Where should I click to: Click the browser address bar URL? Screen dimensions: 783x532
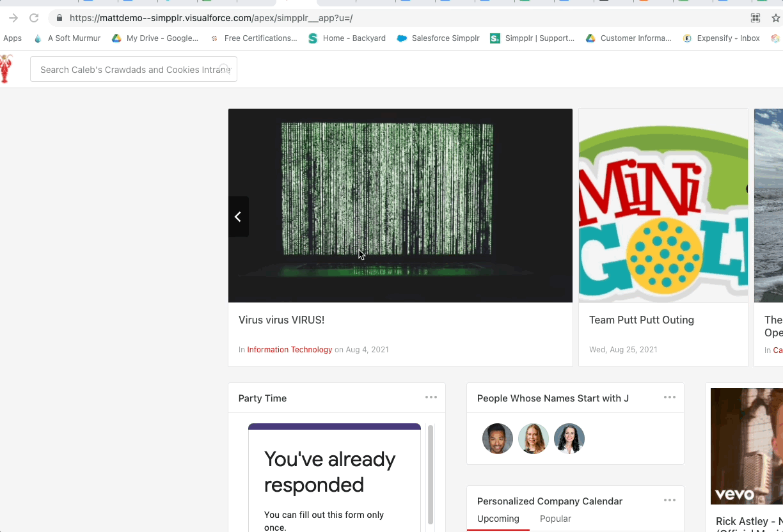(211, 18)
